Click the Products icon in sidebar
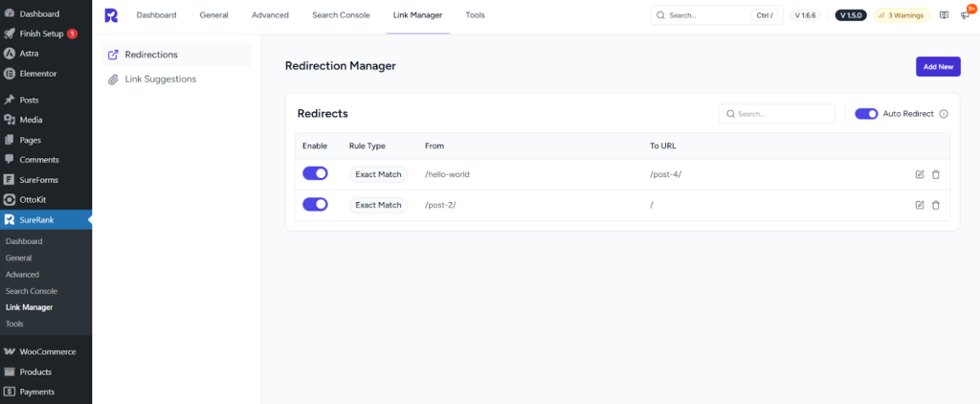 pyautogui.click(x=10, y=372)
